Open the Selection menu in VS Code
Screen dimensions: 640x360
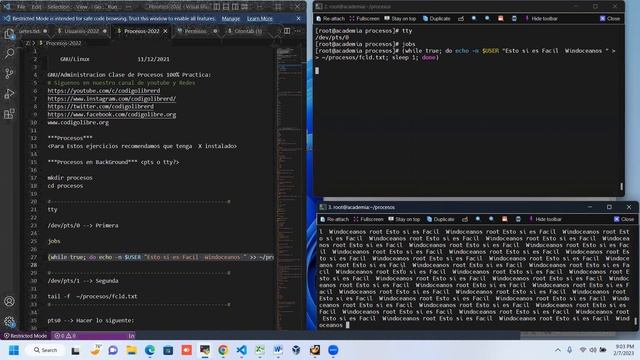58,7
